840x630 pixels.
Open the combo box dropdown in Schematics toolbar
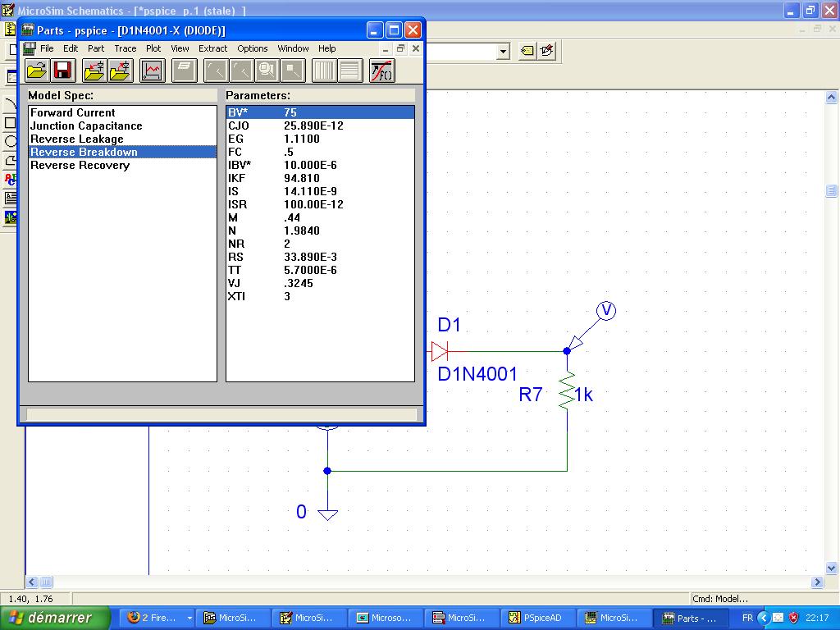pos(503,52)
